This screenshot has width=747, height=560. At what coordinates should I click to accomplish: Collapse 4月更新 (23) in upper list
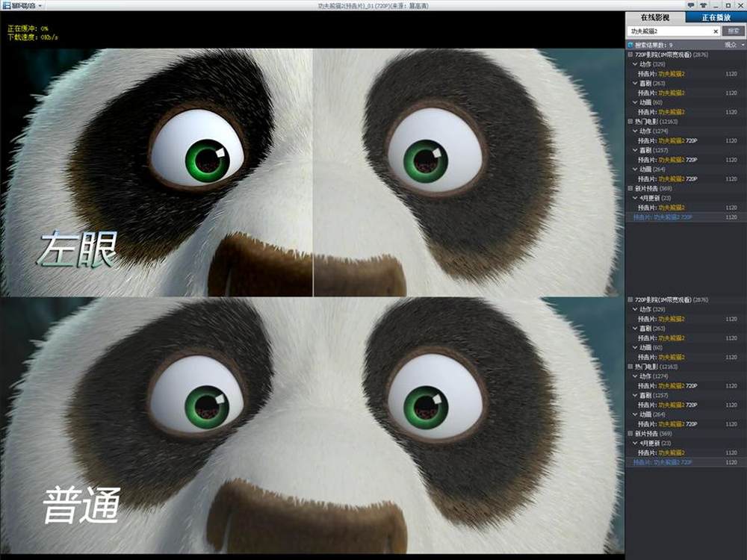tap(635, 198)
